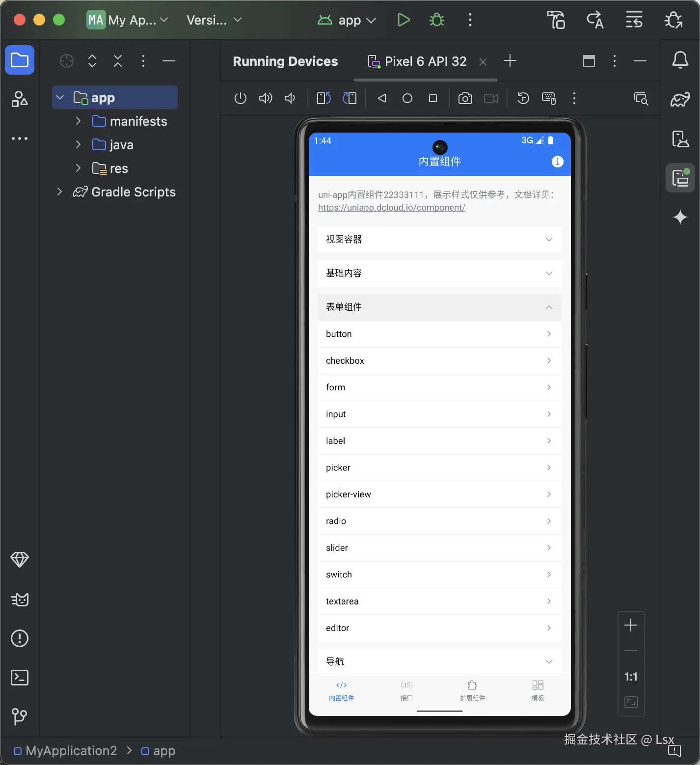
Task: Open the Project tool window
Action: pyautogui.click(x=20, y=60)
